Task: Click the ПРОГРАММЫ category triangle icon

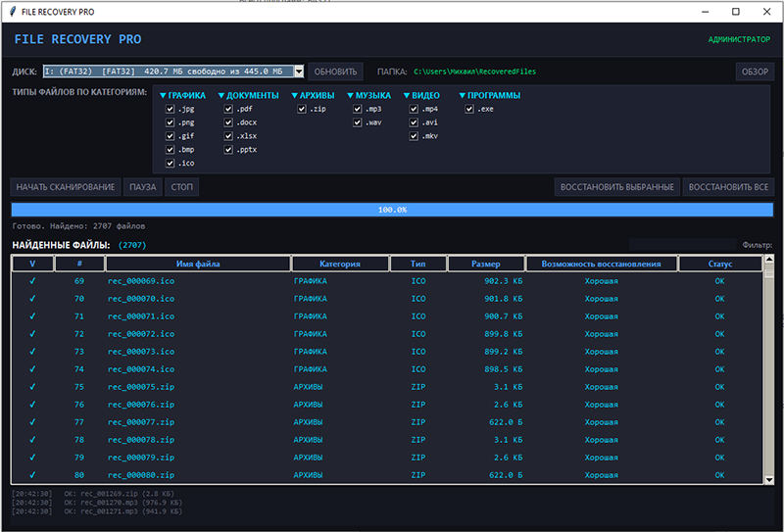Action: pyautogui.click(x=463, y=96)
